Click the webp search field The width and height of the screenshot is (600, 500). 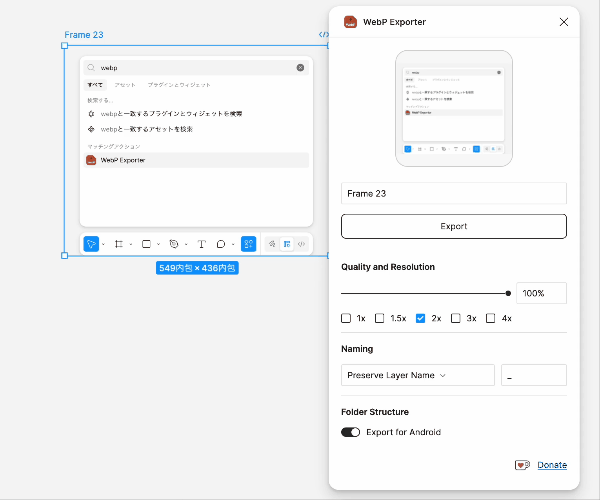pos(196,68)
